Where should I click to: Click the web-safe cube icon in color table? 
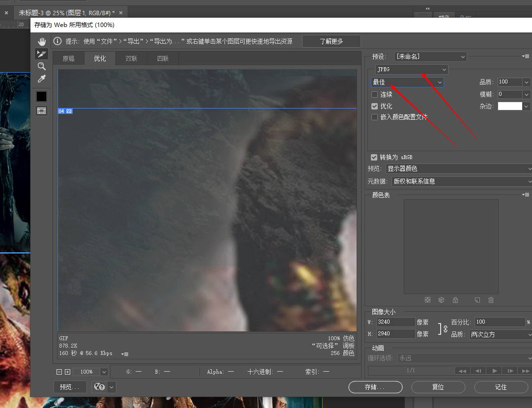click(x=442, y=300)
